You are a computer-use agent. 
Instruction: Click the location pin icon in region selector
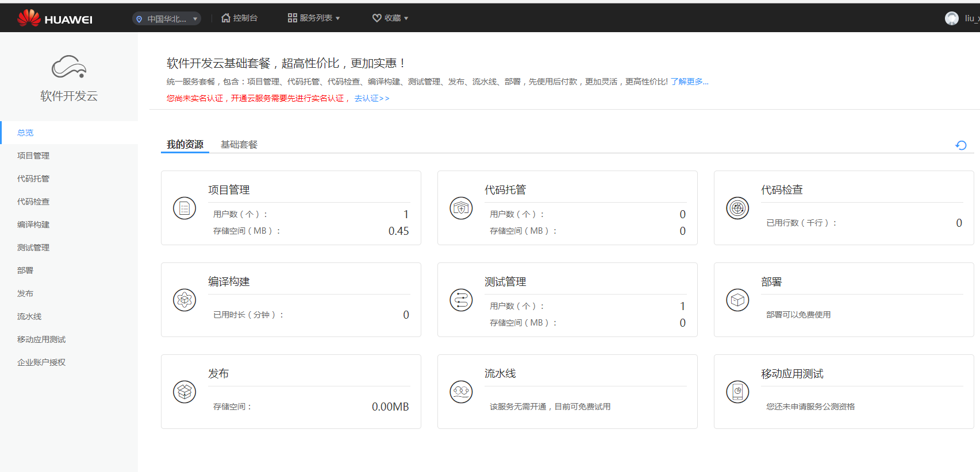click(139, 19)
